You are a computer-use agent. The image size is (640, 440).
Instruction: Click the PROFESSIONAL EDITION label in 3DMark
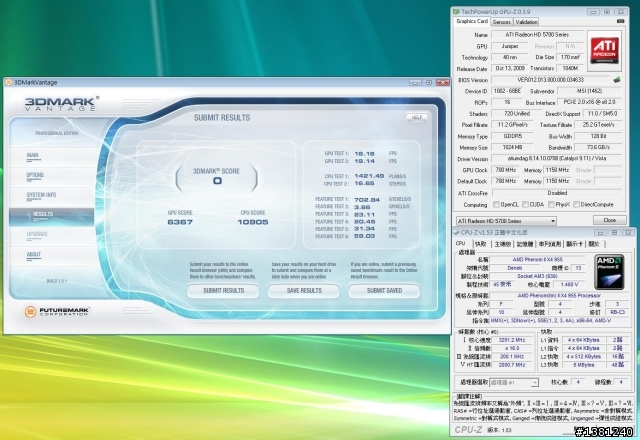tap(56, 133)
